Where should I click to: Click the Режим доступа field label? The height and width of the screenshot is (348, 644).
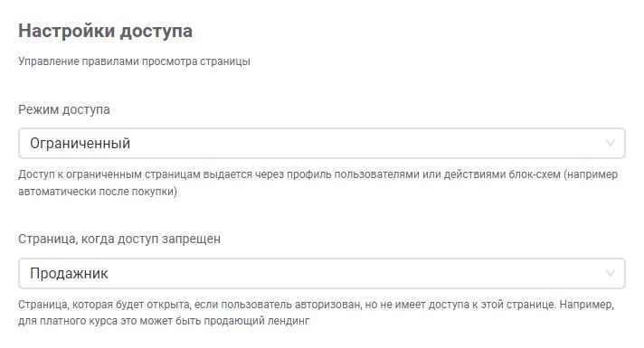pyautogui.click(x=64, y=109)
